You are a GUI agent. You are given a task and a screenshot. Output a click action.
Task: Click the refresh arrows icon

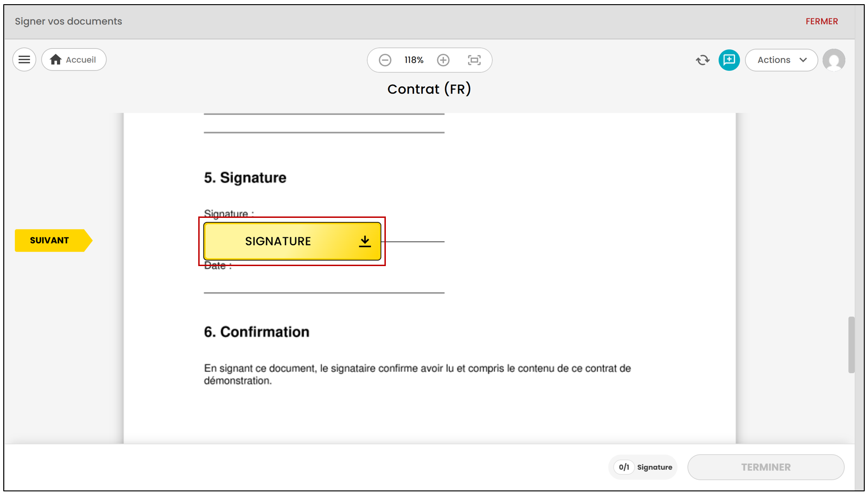[703, 60]
